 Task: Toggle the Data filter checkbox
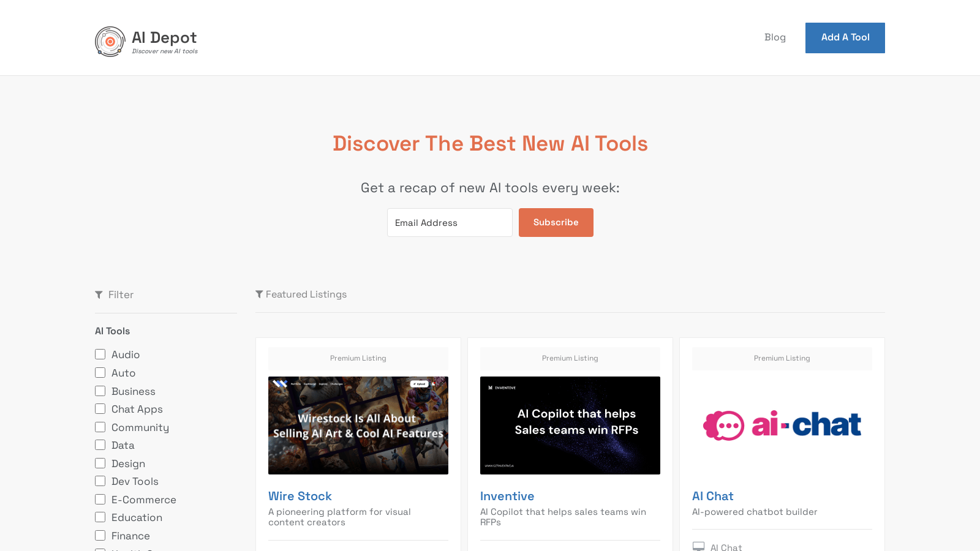click(100, 445)
